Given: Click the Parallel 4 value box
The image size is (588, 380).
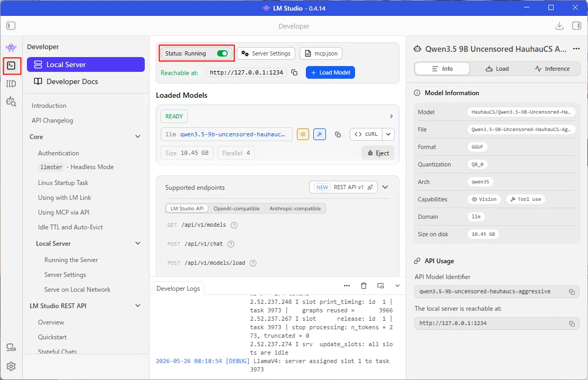Looking at the screenshot, I should [236, 153].
